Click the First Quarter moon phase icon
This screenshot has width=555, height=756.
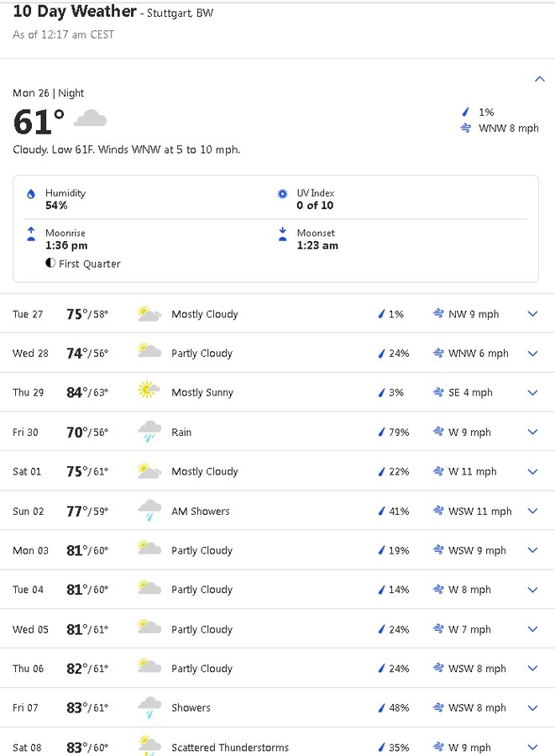pyautogui.click(x=50, y=263)
